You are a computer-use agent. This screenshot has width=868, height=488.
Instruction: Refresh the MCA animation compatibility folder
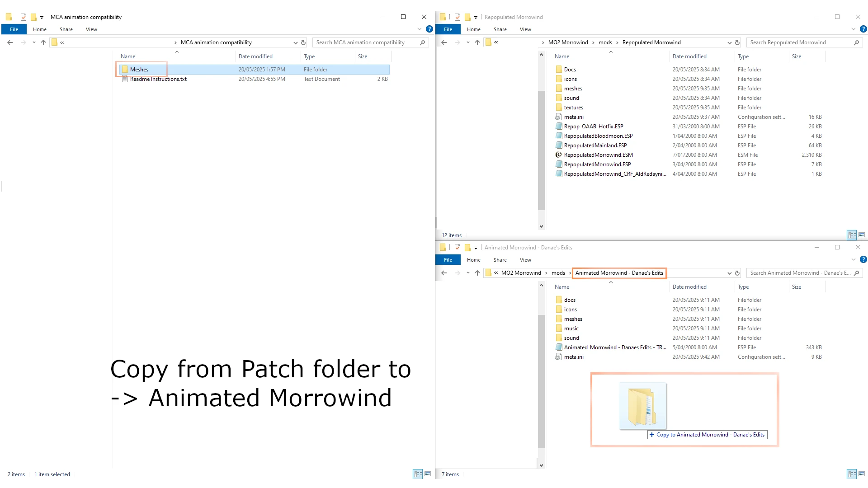pos(303,42)
